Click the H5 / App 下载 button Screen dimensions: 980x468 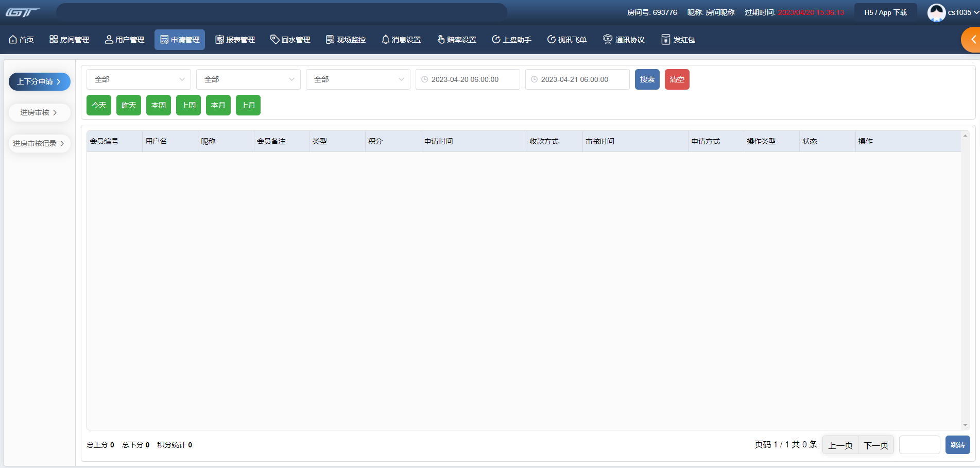click(x=885, y=12)
